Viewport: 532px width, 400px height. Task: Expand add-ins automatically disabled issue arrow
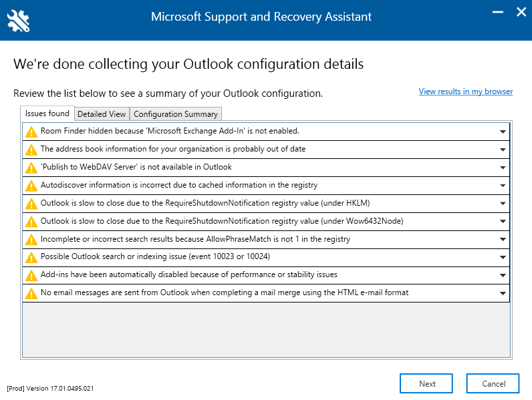click(503, 275)
